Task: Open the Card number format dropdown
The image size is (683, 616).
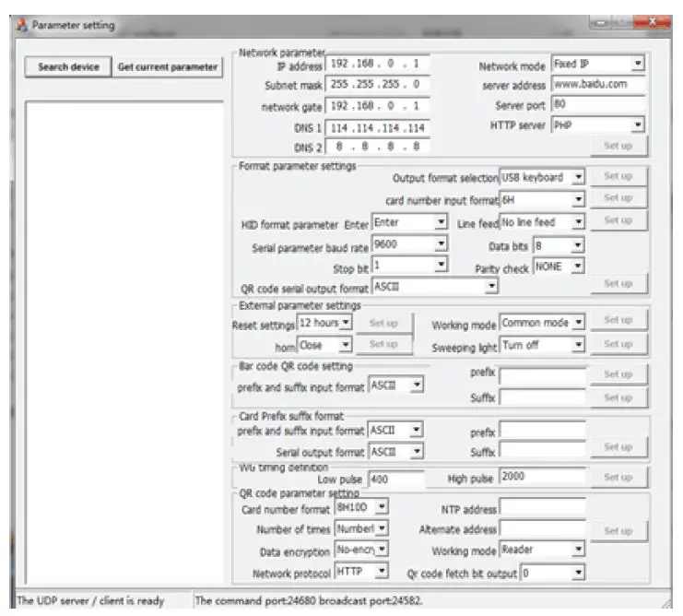Action: pyautogui.click(x=382, y=507)
